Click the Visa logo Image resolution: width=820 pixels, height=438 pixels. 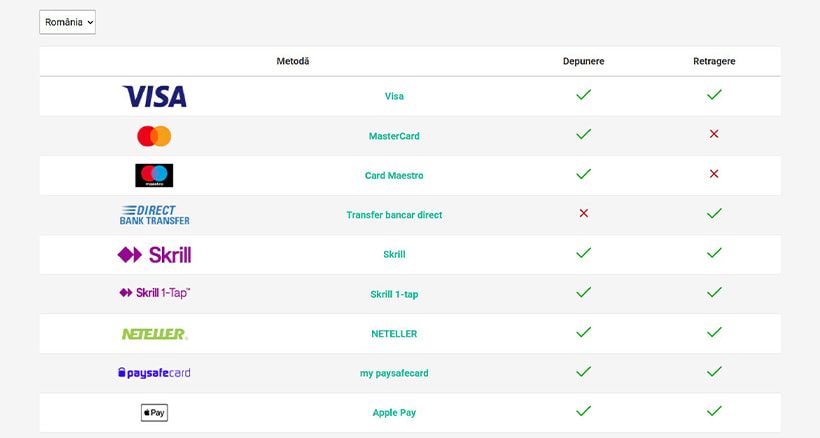click(154, 96)
